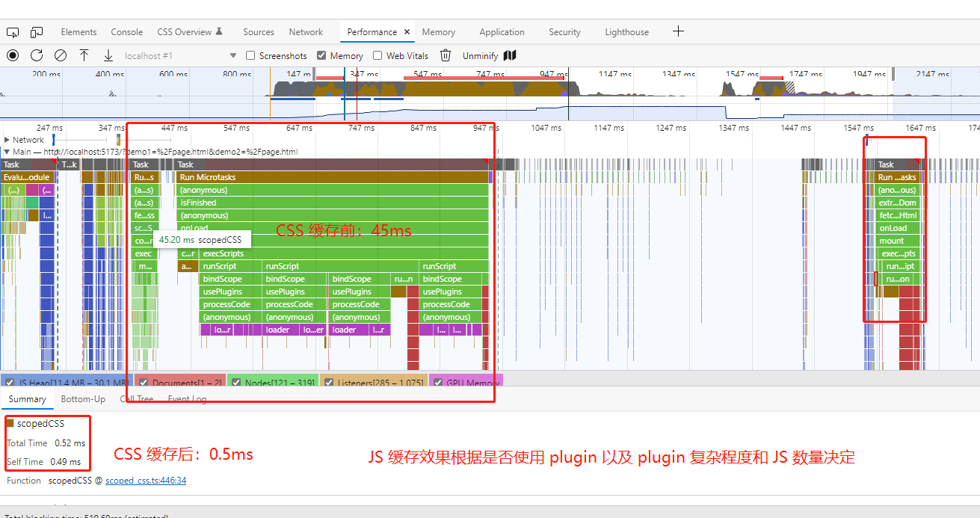
Task: Click the scopedCSS brown color square
Action: [x=10, y=423]
